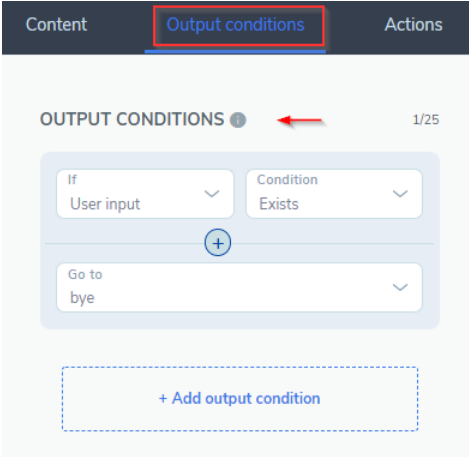Click the bye value in the Go to field

click(82, 298)
